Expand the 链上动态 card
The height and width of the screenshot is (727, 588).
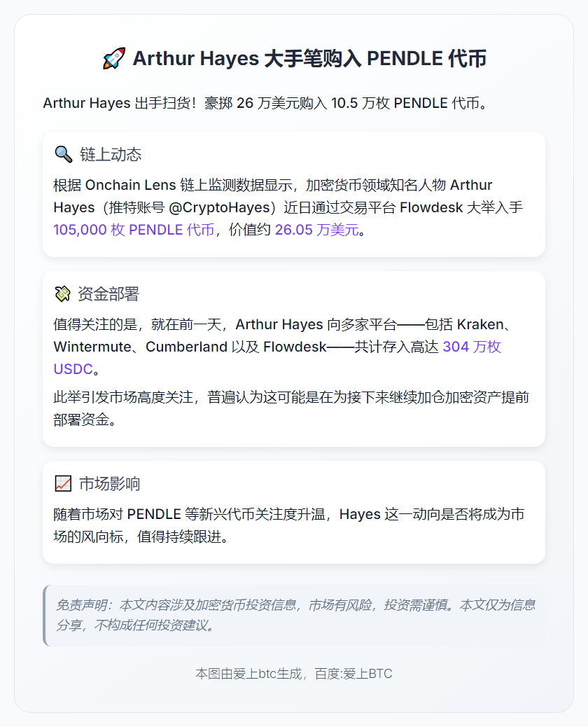click(x=294, y=194)
